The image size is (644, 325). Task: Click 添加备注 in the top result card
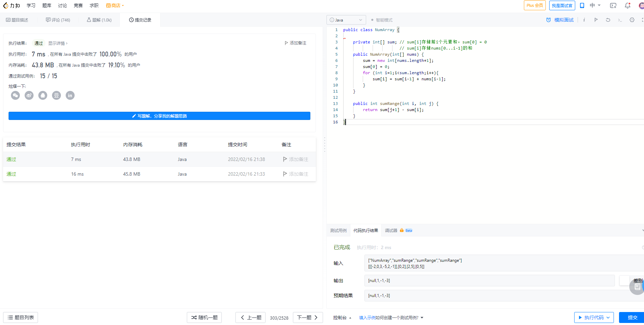(x=296, y=43)
